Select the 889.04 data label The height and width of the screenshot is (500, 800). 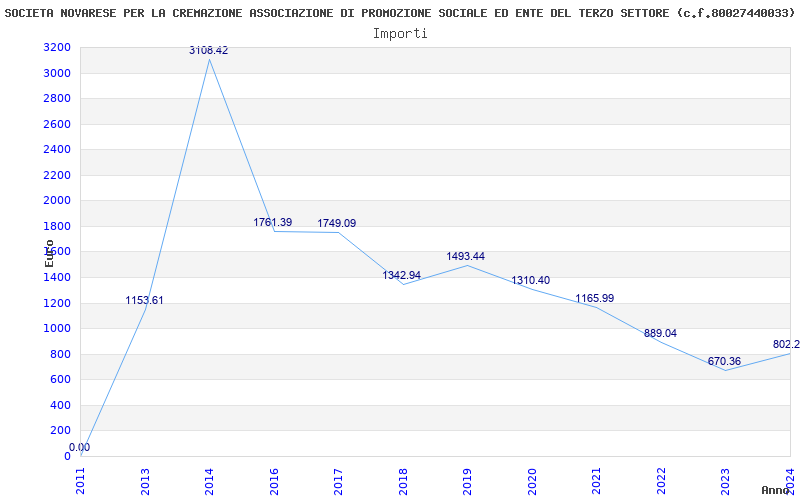coord(660,334)
